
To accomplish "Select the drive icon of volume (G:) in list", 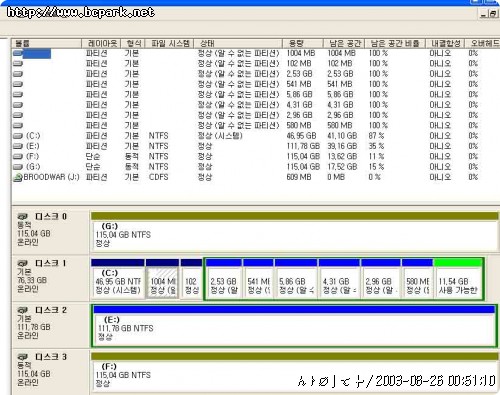I will pyautogui.click(x=18, y=167).
